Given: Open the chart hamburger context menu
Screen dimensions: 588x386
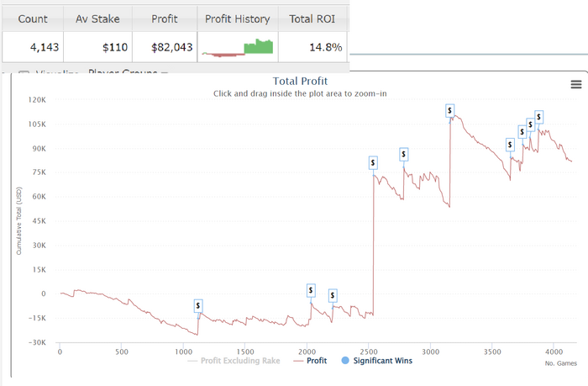Looking at the screenshot, I should pos(576,84).
